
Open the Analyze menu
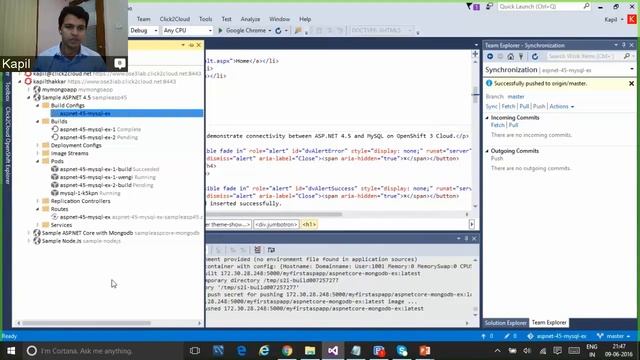click(250, 19)
